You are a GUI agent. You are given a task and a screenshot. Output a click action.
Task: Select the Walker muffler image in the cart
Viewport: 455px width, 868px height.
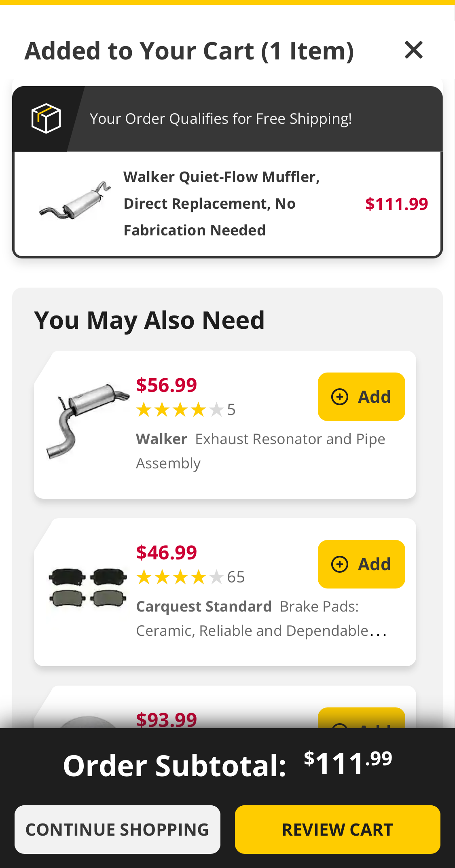coord(75,202)
